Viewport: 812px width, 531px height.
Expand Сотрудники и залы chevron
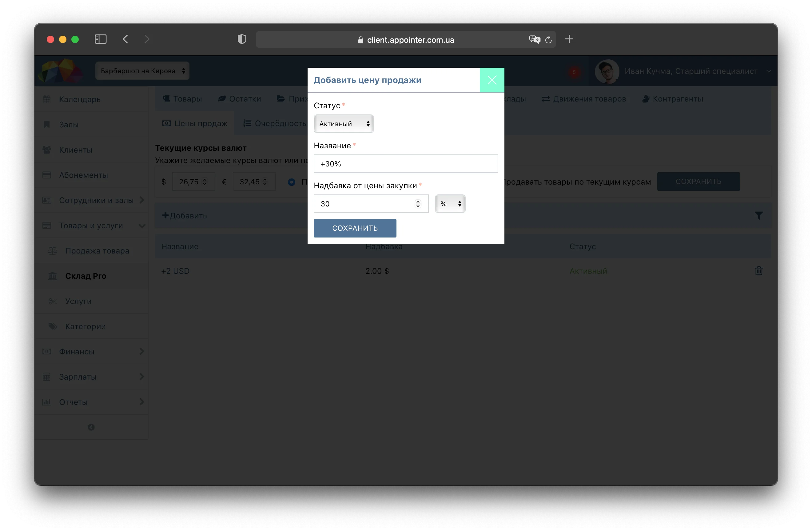(141, 200)
